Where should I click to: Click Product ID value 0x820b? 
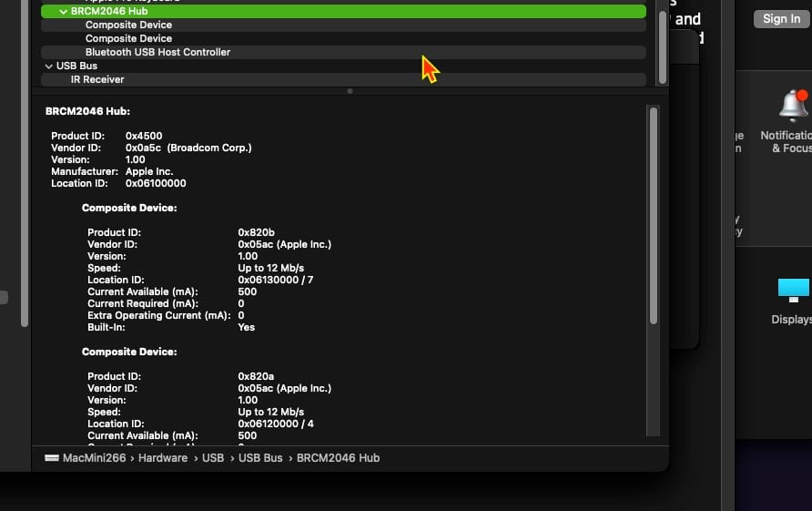coord(257,232)
